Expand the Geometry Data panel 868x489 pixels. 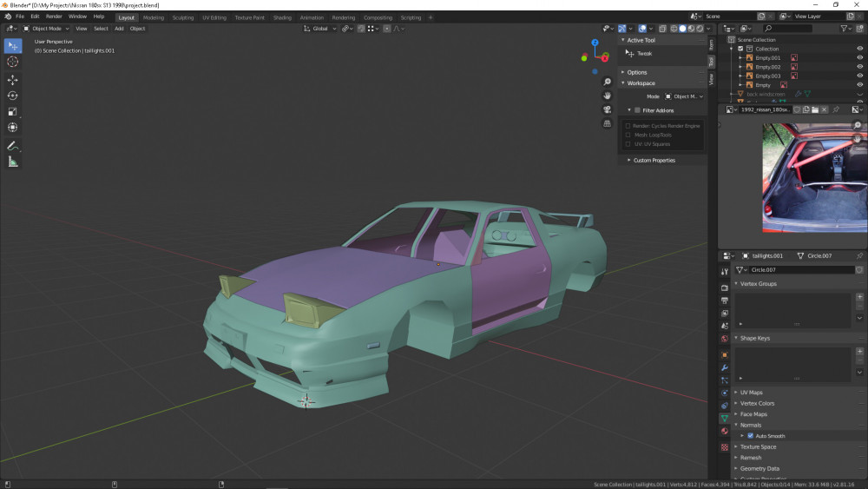[736, 468]
